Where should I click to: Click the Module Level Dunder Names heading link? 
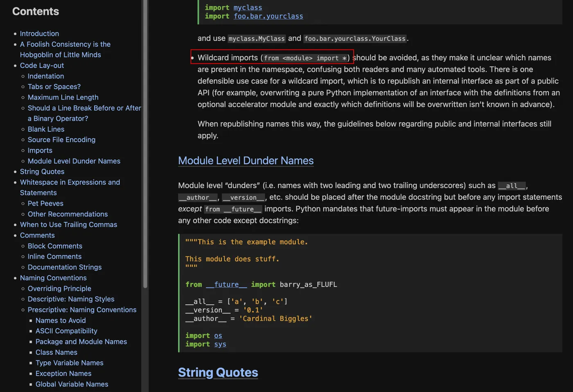tap(246, 161)
